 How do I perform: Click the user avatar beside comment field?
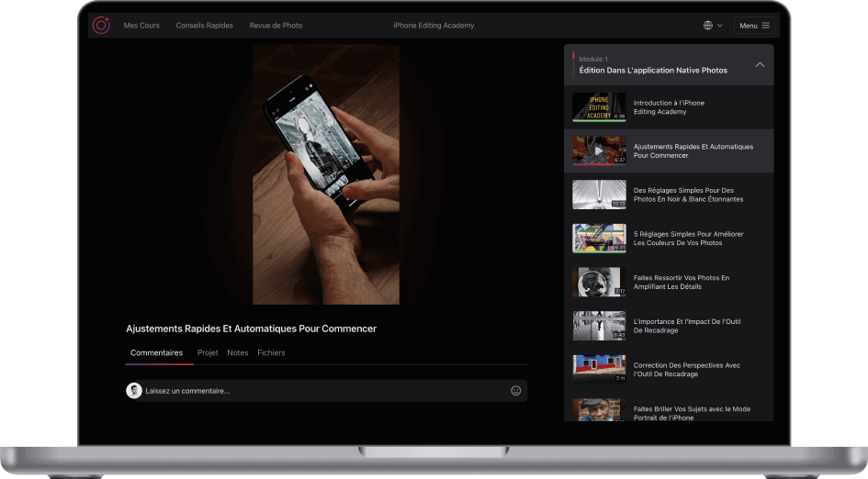(134, 391)
